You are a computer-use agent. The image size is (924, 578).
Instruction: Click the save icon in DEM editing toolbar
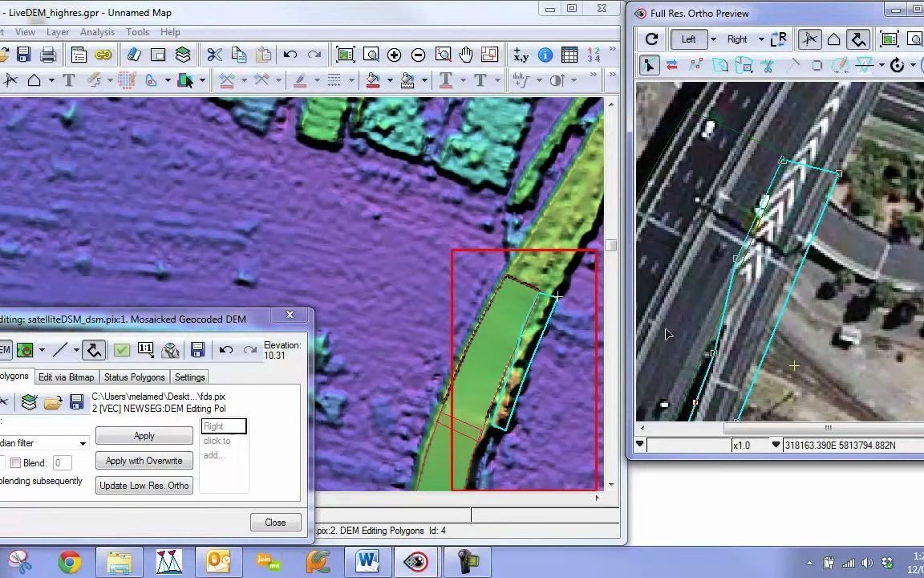197,350
